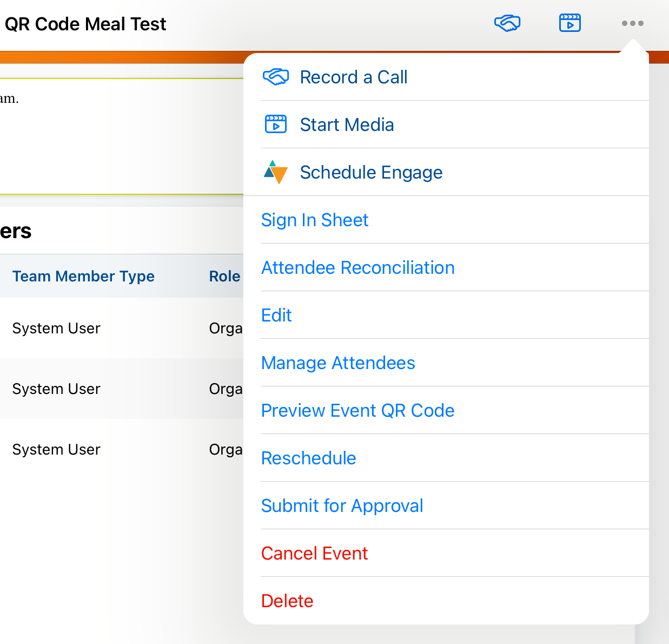Choose Start Media in the menu
This screenshot has height=644, width=669.
coord(347,125)
